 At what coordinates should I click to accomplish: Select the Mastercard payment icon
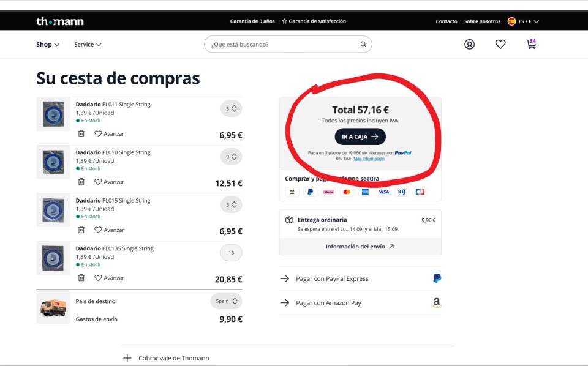point(347,192)
